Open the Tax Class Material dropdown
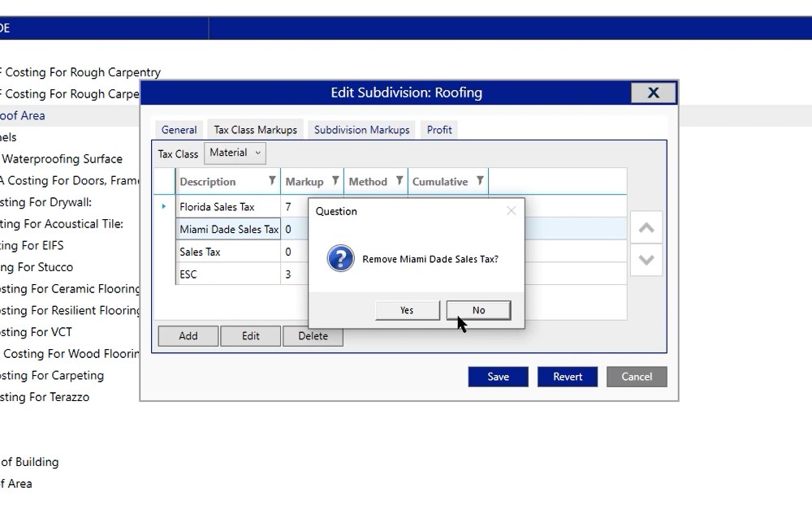812x509 pixels. point(235,153)
